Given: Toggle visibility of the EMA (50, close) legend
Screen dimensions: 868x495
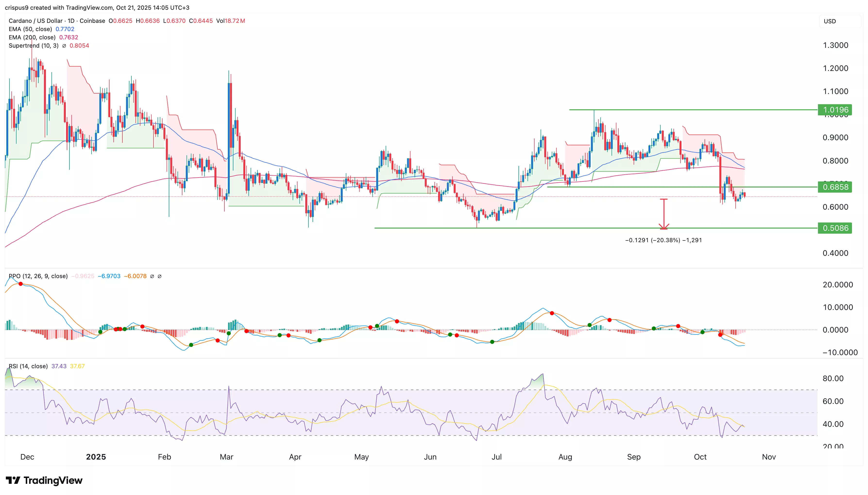Looking at the screenshot, I should pos(31,29).
